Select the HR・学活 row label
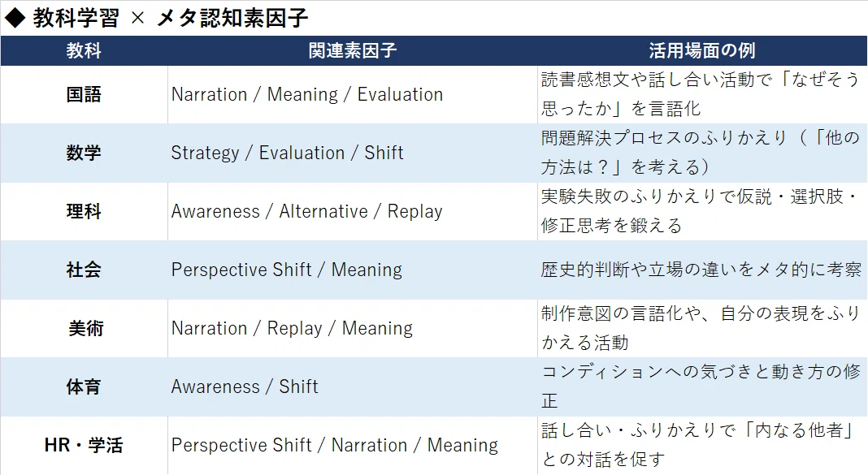The width and height of the screenshot is (868, 475). [x=84, y=445]
